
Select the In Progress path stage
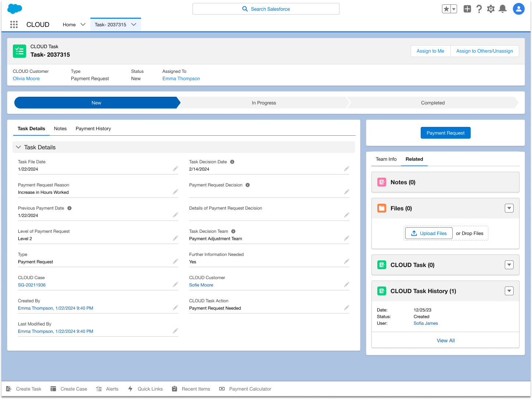pyautogui.click(x=263, y=103)
